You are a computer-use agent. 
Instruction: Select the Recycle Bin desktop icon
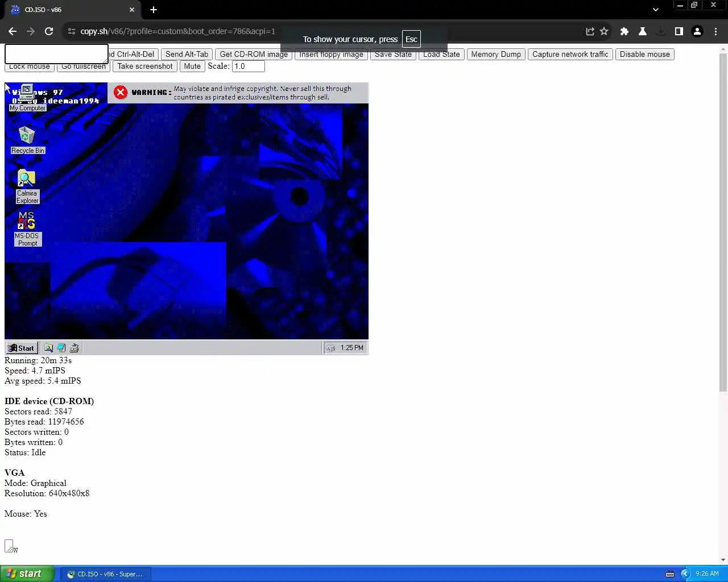click(27, 140)
